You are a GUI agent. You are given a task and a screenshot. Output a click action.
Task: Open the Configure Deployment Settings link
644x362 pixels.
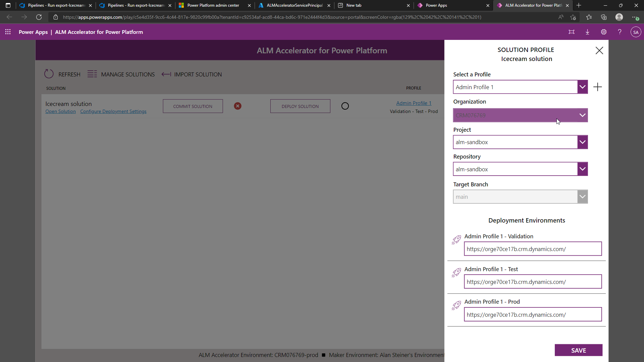coord(113,111)
